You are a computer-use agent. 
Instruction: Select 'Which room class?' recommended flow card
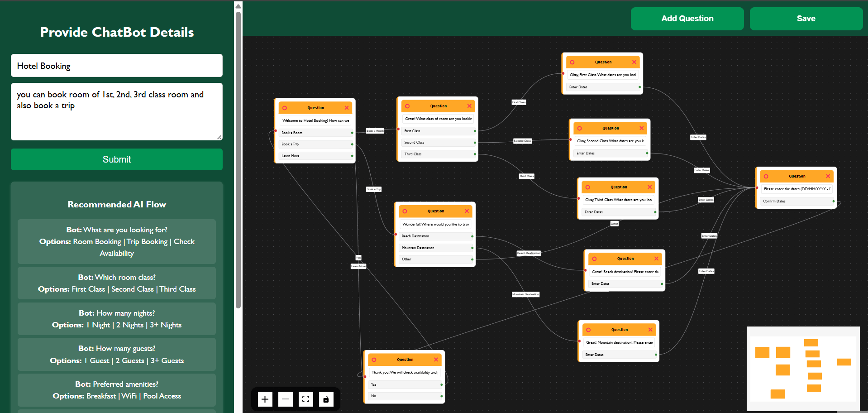click(x=117, y=283)
